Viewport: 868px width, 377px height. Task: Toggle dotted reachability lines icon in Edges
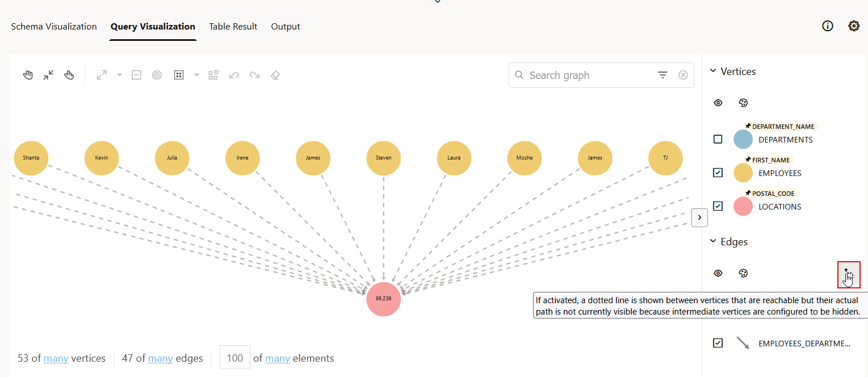pyautogui.click(x=849, y=274)
